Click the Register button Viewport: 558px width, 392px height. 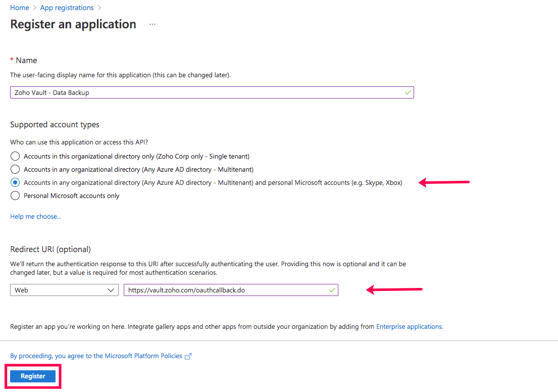click(33, 376)
